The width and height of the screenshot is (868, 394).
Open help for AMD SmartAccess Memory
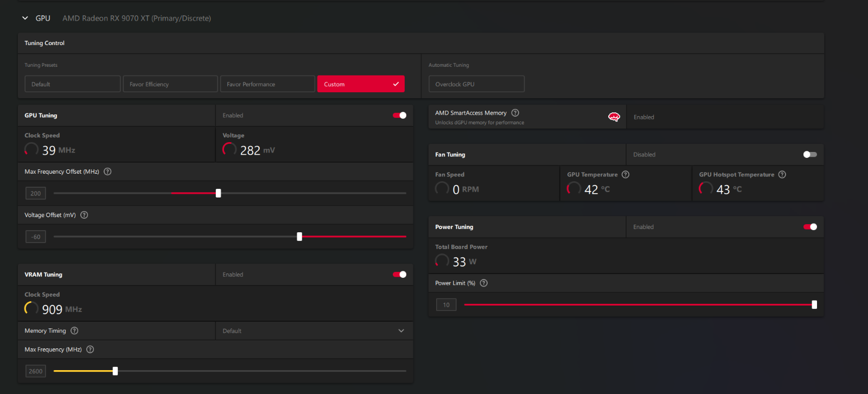(515, 113)
